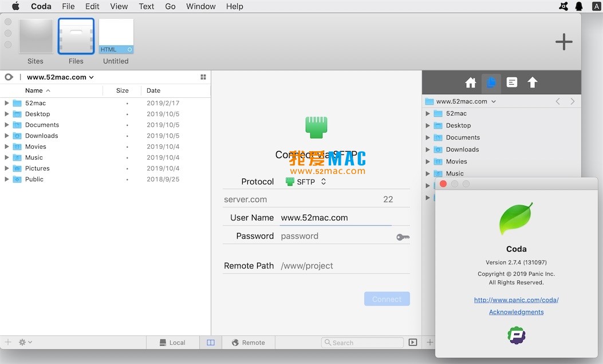
Task: Open the panic.com/coda link
Action: (x=516, y=300)
